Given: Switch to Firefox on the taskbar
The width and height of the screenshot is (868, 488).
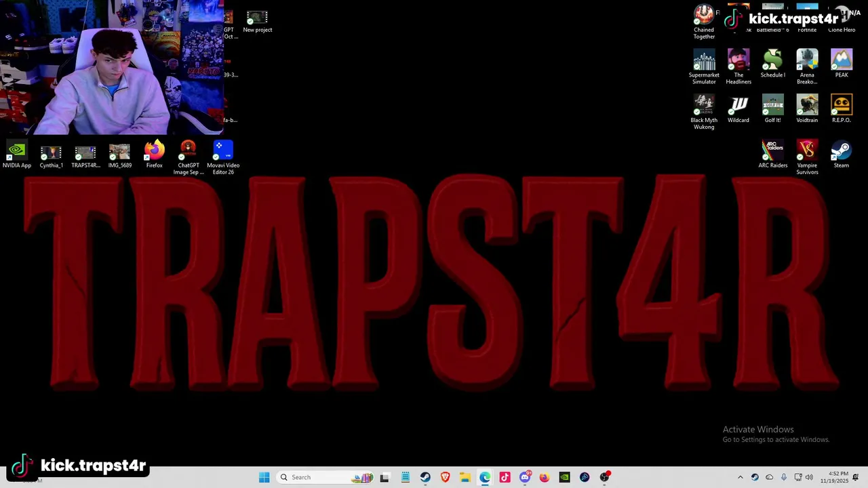Looking at the screenshot, I should 545,477.
